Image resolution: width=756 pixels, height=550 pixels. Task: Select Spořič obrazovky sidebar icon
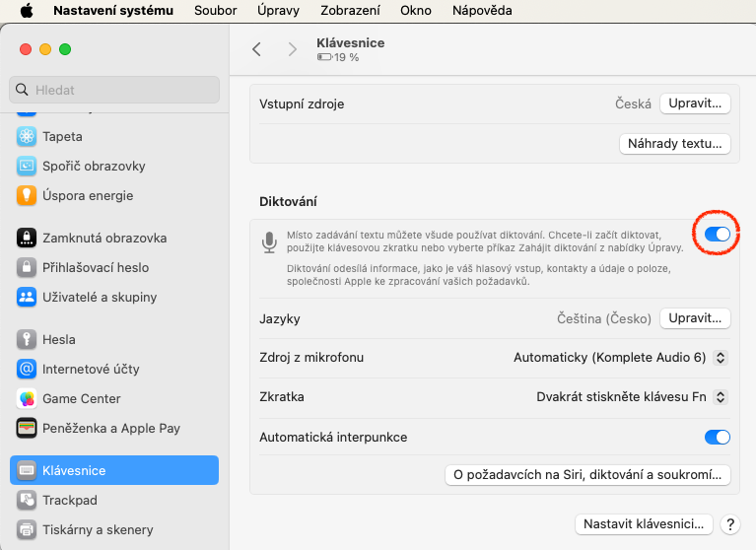click(x=27, y=166)
